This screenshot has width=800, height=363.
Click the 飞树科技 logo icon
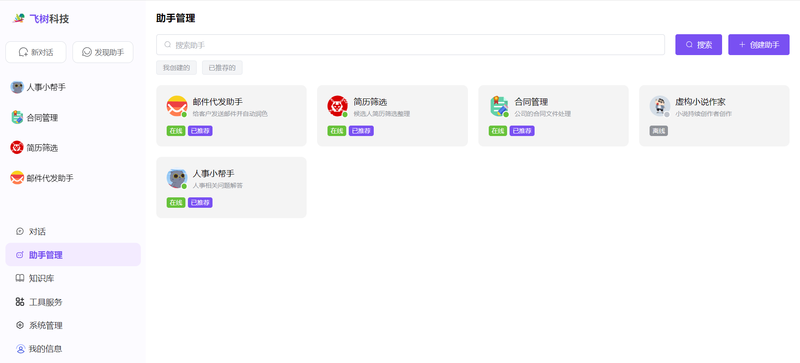tap(19, 19)
